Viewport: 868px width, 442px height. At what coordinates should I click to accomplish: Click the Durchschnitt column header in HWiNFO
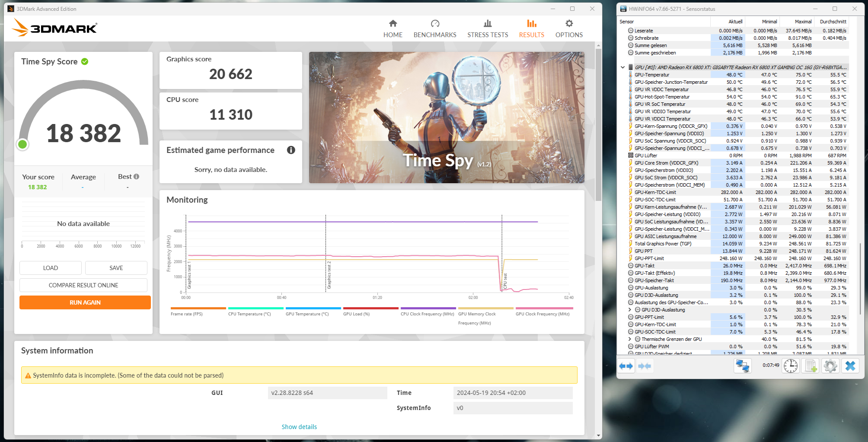point(832,22)
